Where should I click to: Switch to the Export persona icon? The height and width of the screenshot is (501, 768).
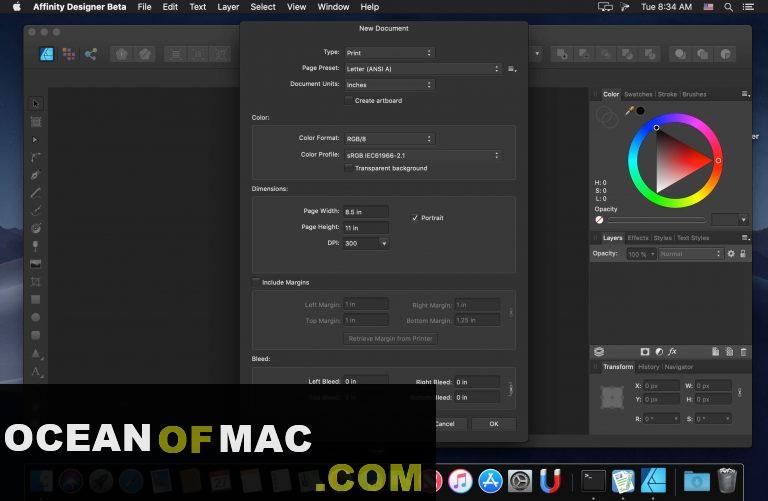91,54
